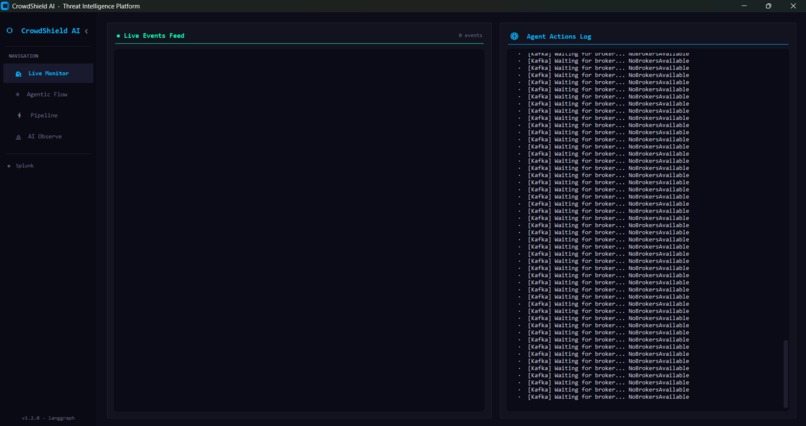Select the Agent Actions Log heading
The width and height of the screenshot is (806, 426).
click(559, 36)
